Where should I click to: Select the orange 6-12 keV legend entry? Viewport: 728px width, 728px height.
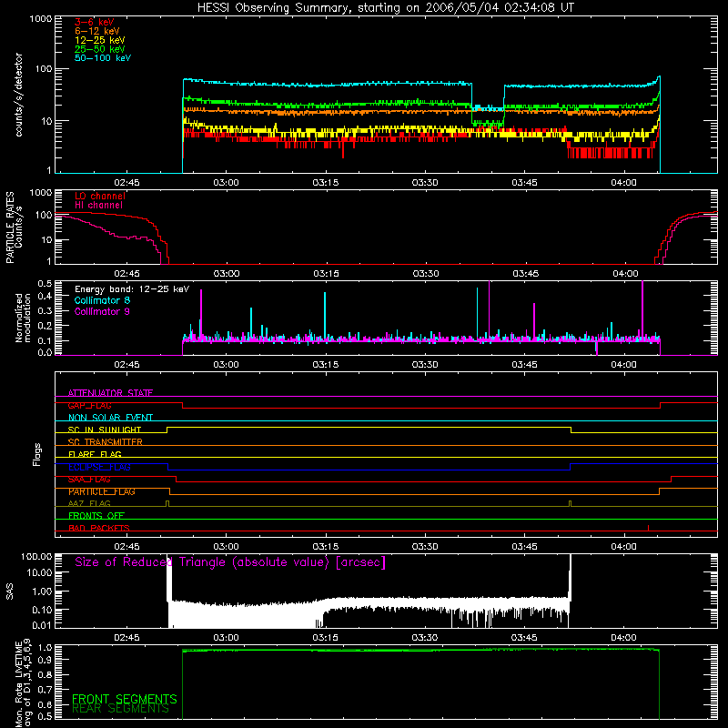[97, 31]
